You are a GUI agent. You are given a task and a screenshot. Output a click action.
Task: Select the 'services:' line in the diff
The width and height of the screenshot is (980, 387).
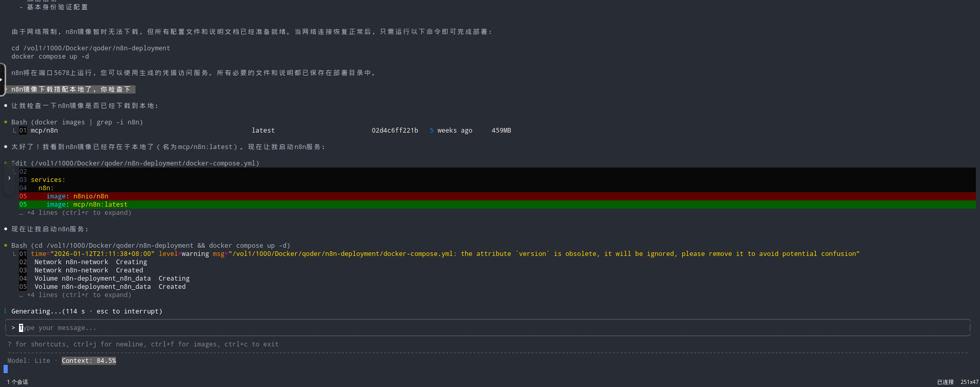click(x=48, y=180)
